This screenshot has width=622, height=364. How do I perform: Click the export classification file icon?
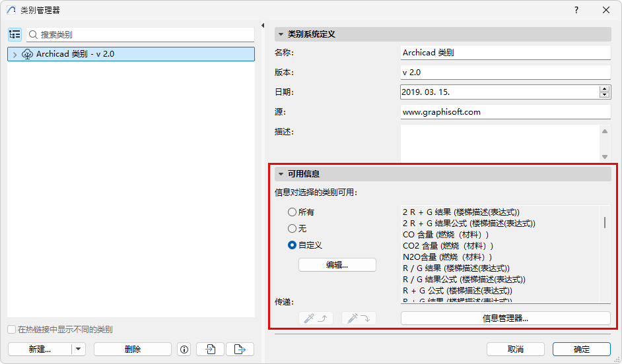click(240, 349)
